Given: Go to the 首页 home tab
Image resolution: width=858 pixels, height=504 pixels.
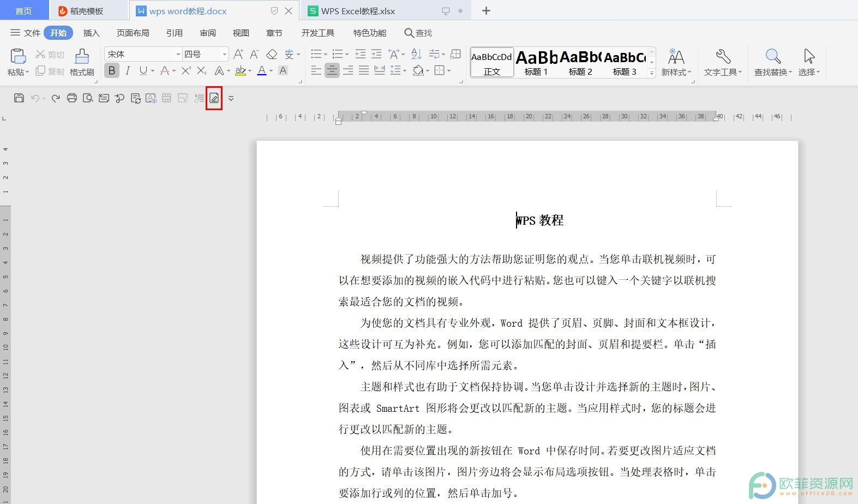Looking at the screenshot, I should [x=23, y=11].
